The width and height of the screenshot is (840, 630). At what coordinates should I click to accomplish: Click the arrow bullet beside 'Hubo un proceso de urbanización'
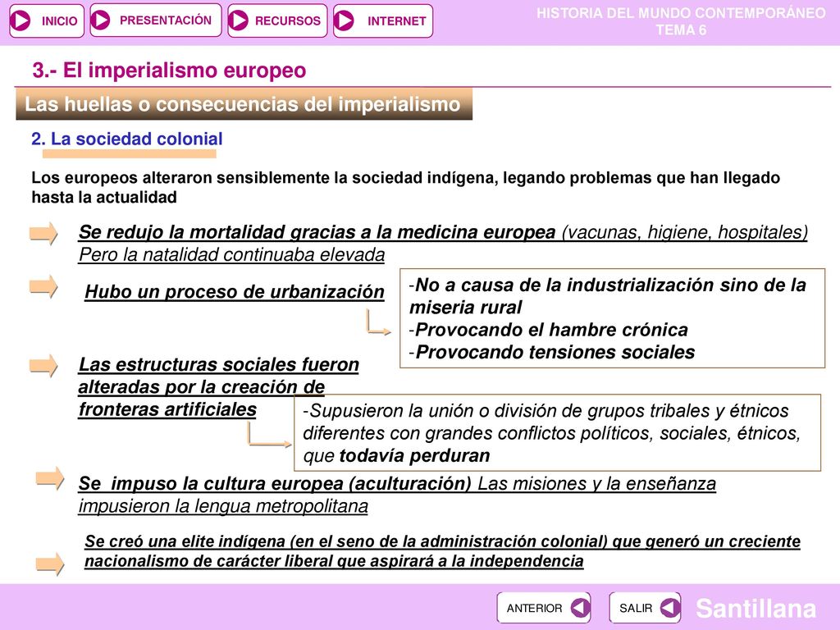click(x=43, y=286)
